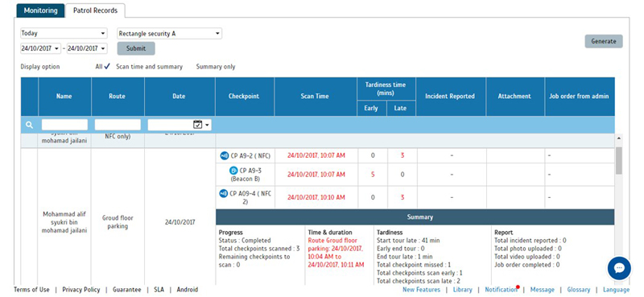Open the SLA link
The image size is (644, 297).
159,290
